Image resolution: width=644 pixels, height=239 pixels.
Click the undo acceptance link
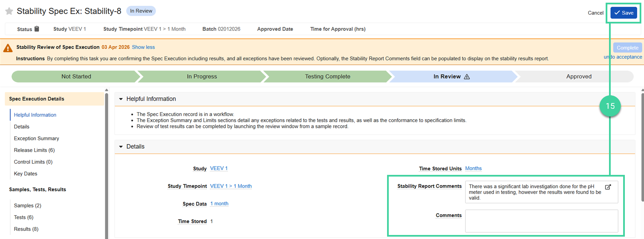tap(623, 57)
